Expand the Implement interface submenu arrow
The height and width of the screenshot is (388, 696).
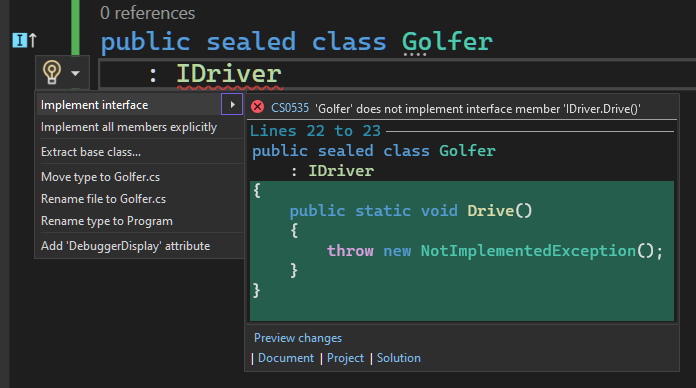232,104
